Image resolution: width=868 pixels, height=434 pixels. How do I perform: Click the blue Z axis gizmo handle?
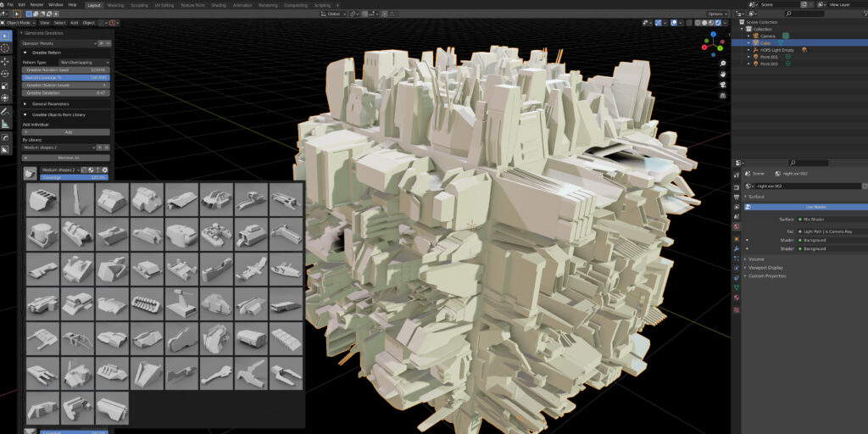tap(713, 34)
